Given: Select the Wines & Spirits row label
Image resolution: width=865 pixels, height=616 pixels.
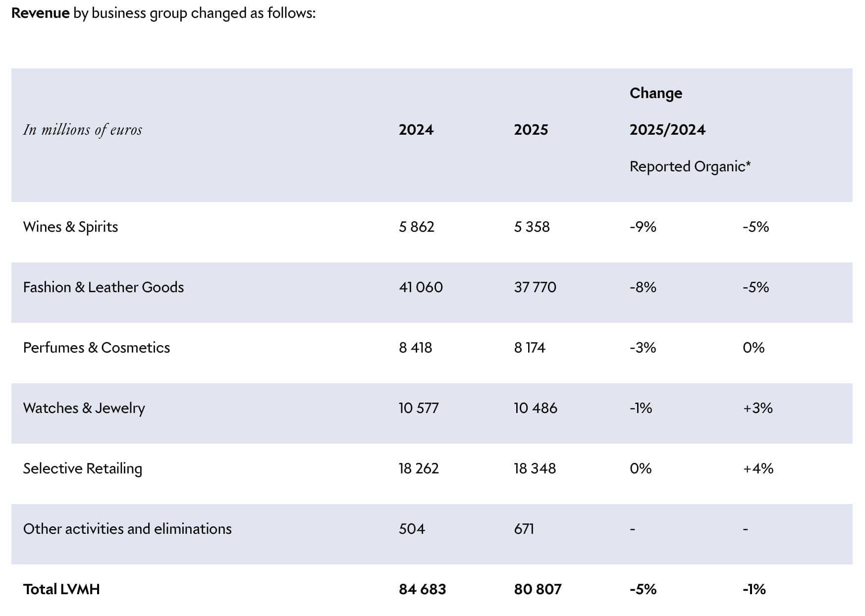Looking at the screenshot, I should [x=70, y=227].
